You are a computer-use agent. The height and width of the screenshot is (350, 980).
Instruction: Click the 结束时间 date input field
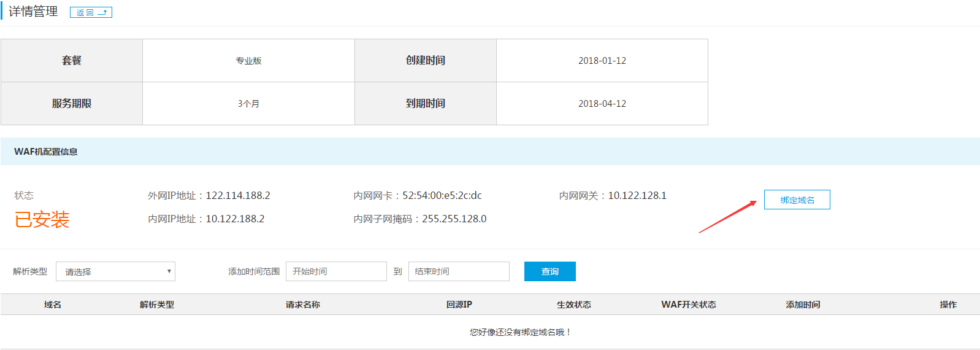click(459, 271)
